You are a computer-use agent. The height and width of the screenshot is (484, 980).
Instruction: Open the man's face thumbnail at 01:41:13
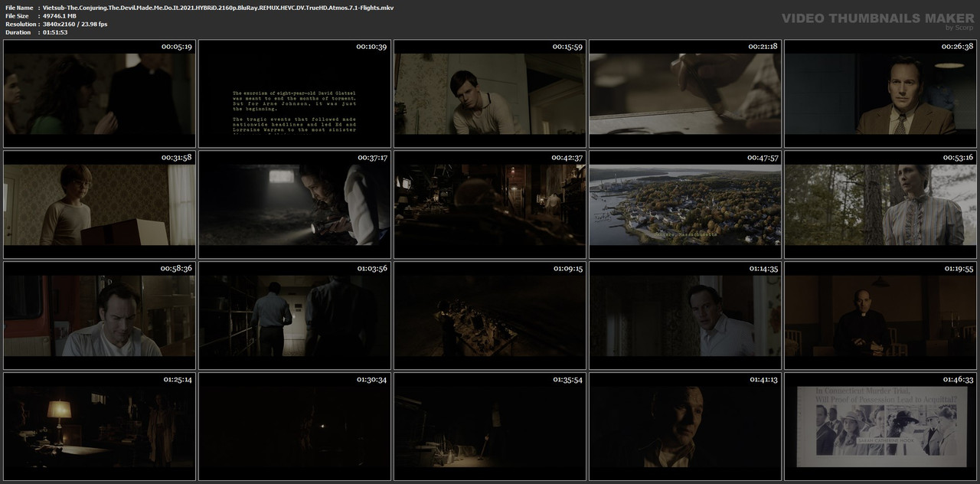pyautogui.click(x=685, y=426)
